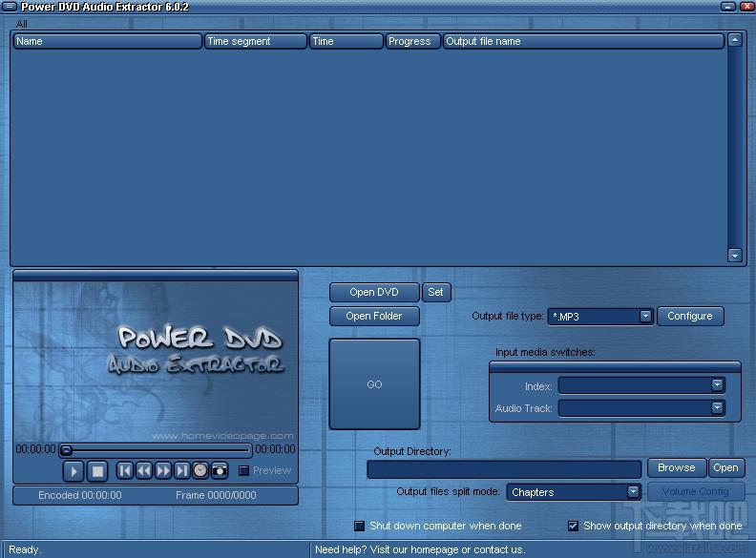The height and width of the screenshot is (558, 756).
Task: Select the All label above the list
Action: point(22,24)
